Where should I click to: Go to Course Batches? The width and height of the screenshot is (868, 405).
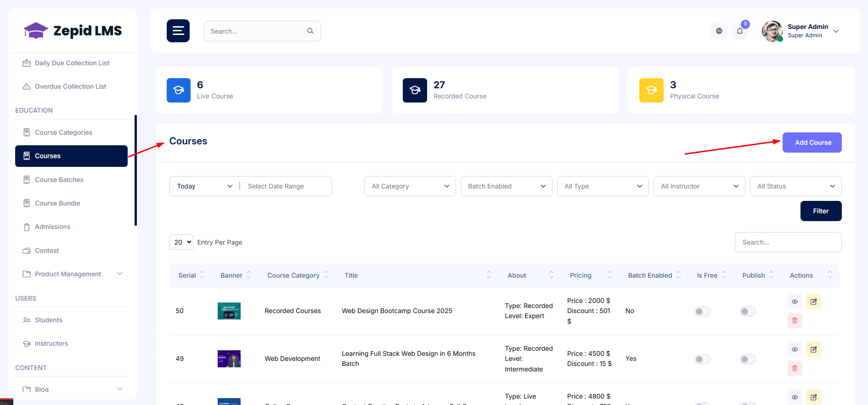click(72, 180)
